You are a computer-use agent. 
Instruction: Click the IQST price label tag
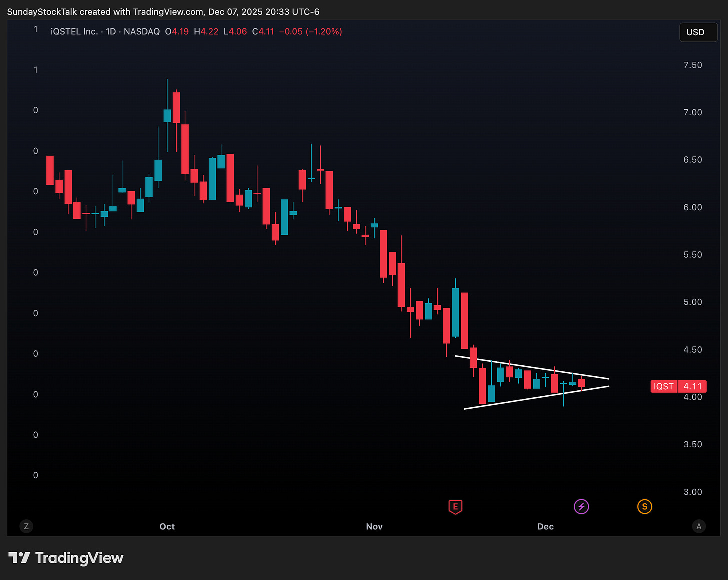point(664,386)
